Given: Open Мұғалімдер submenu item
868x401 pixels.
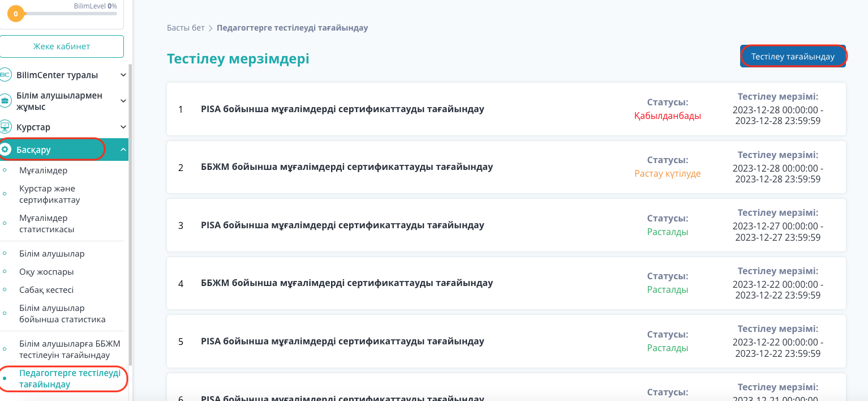Looking at the screenshot, I should point(43,170).
